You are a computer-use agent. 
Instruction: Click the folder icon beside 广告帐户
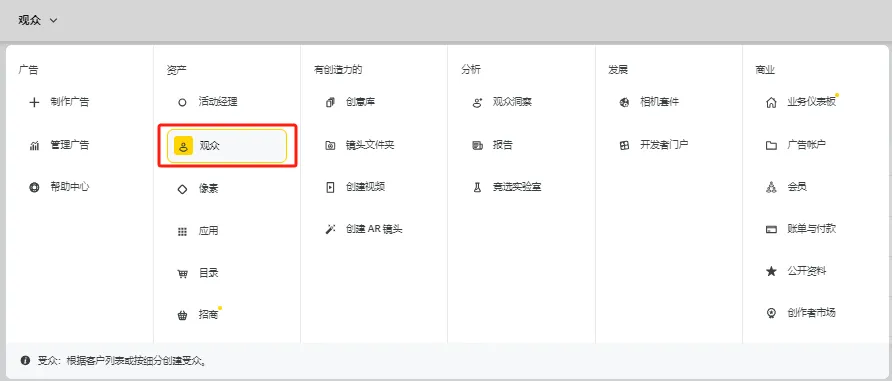(771, 146)
